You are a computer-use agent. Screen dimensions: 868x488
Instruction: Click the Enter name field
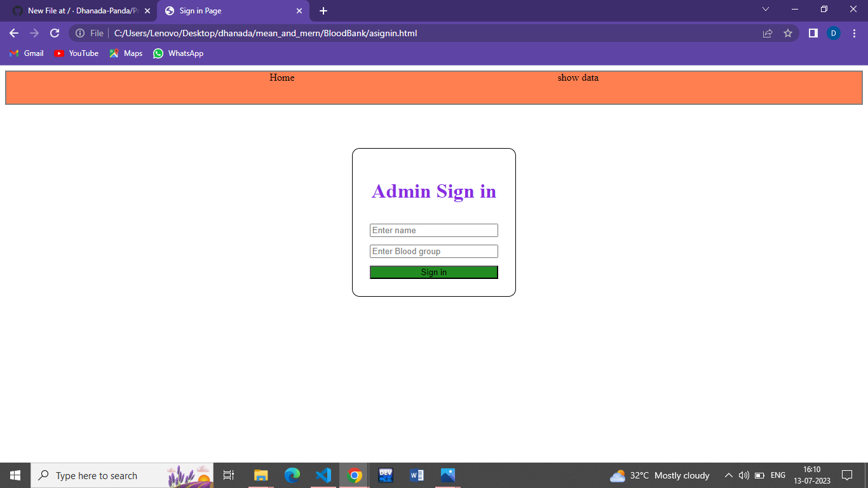pyautogui.click(x=434, y=230)
